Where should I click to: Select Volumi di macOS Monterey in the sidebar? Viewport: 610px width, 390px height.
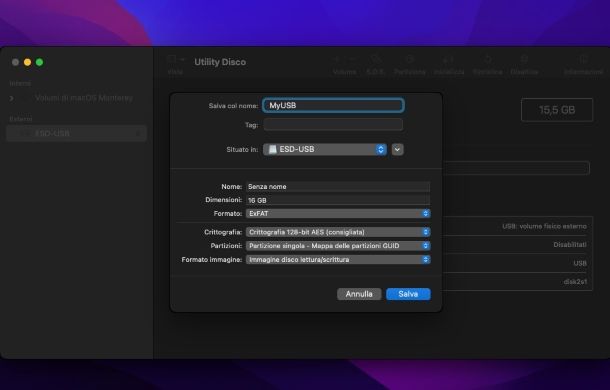tap(84, 98)
